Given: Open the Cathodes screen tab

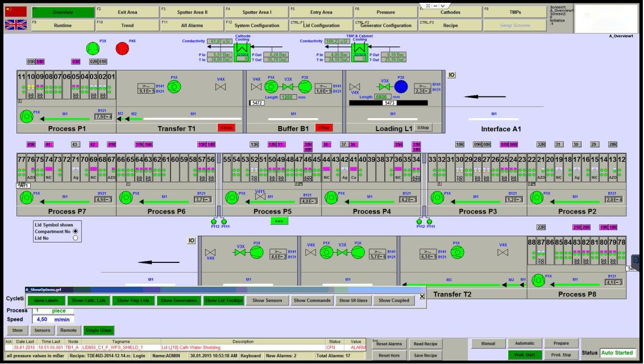Looking at the screenshot, I should pyautogui.click(x=450, y=12).
